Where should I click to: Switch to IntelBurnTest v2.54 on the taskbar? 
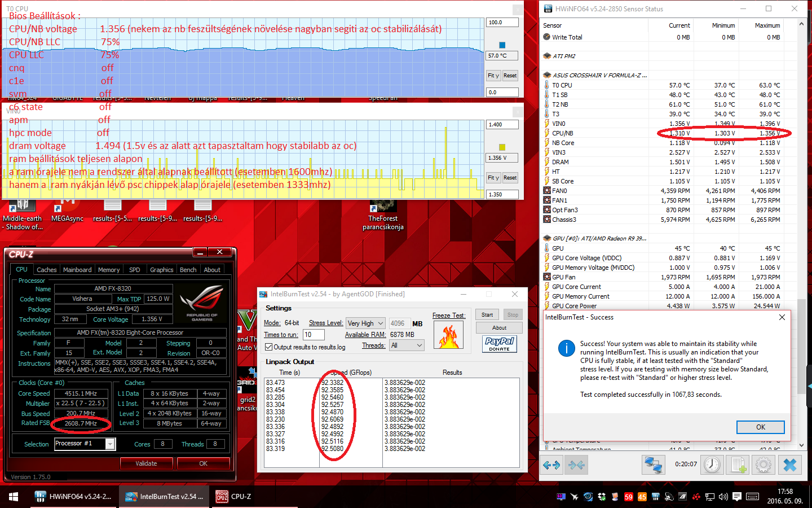click(164, 497)
